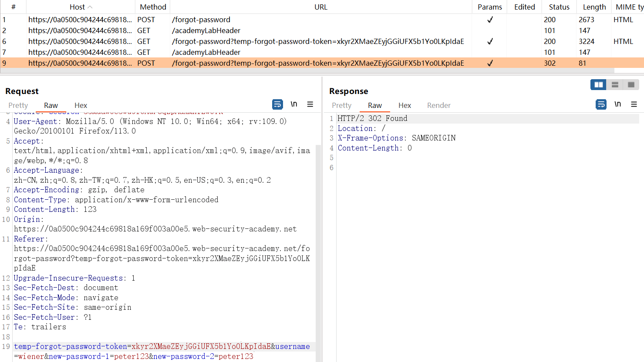
Task: Sort the table by the MIME type column header
Action: coord(628,7)
